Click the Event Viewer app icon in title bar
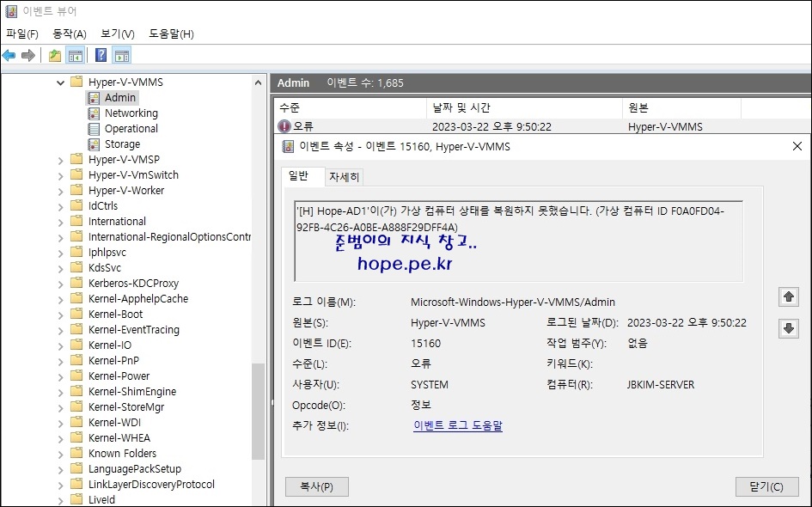The image size is (812, 507). point(11,11)
